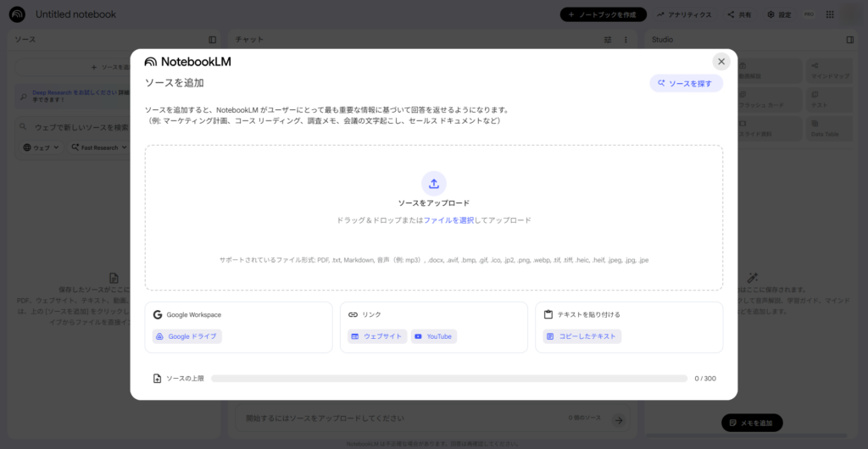Collapse the Studio panel icon

(x=850, y=40)
